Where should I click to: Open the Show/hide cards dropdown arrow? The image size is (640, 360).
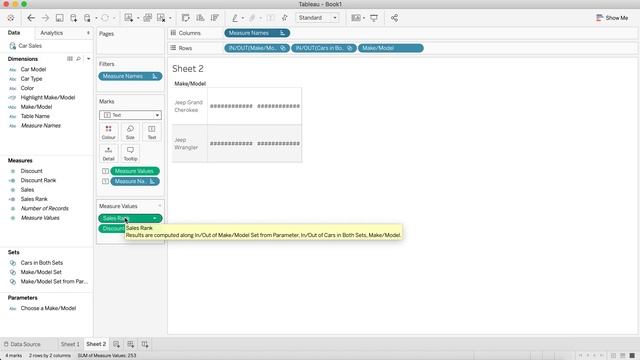coord(364,18)
